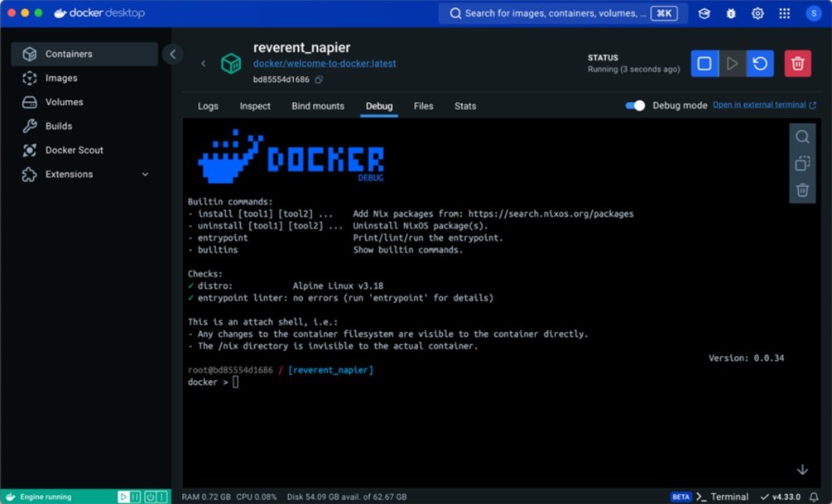This screenshot has height=504, width=832.
Task: Search inside the terminal output
Action: click(802, 137)
